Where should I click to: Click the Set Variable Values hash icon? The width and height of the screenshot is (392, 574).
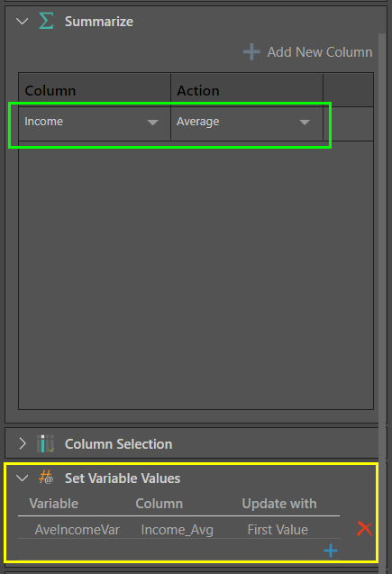(46, 478)
